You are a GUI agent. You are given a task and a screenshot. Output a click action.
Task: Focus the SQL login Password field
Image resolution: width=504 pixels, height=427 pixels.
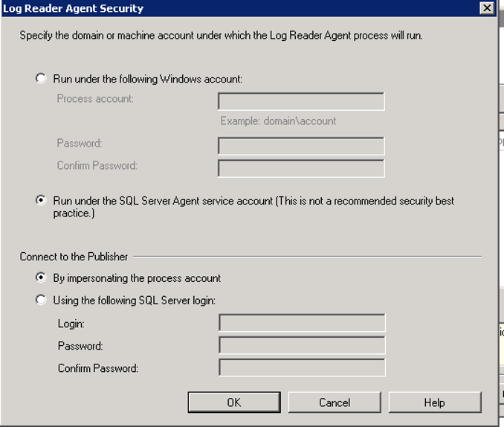point(302,345)
